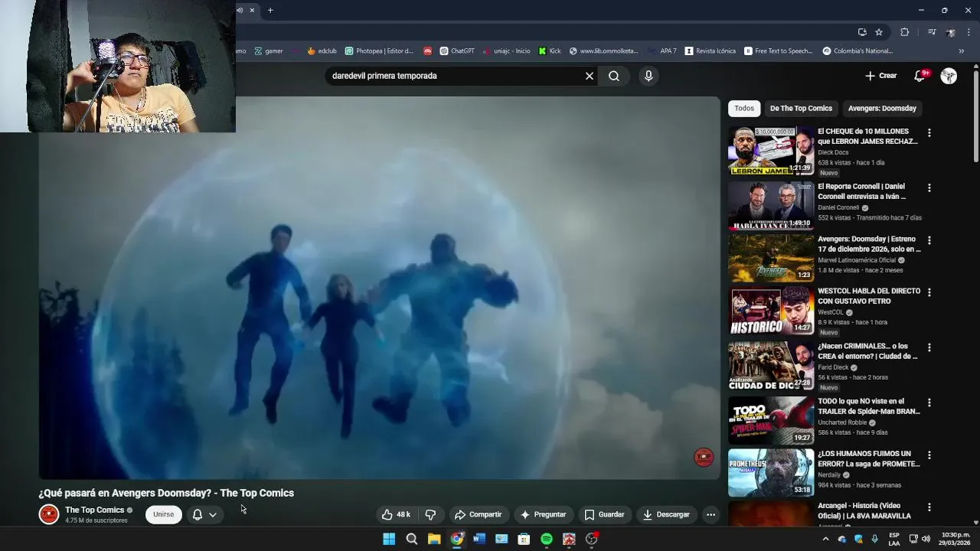Open Windows taskbar search
Screen dimensions: 980x551
coord(412,539)
